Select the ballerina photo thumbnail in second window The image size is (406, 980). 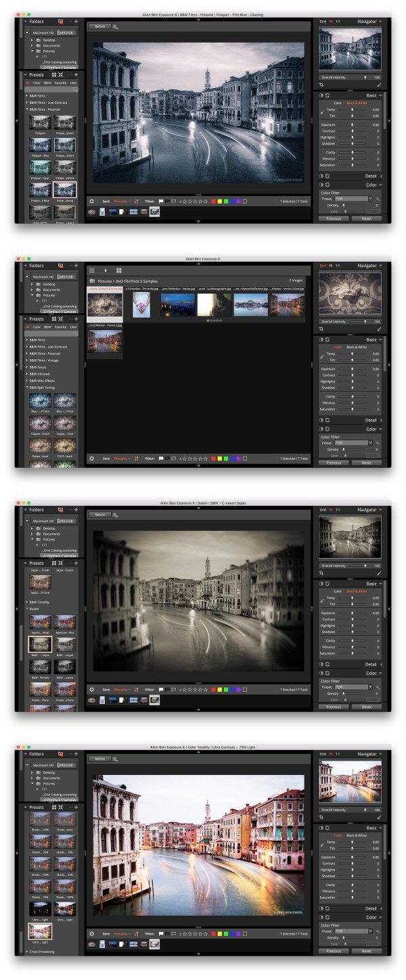(x=141, y=304)
